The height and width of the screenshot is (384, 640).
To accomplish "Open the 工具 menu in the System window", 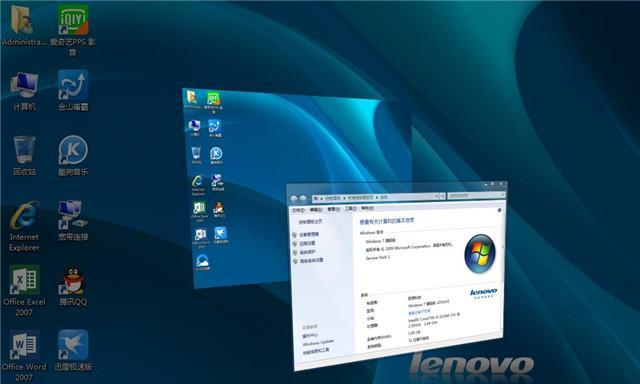I will [x=350, y=209].
